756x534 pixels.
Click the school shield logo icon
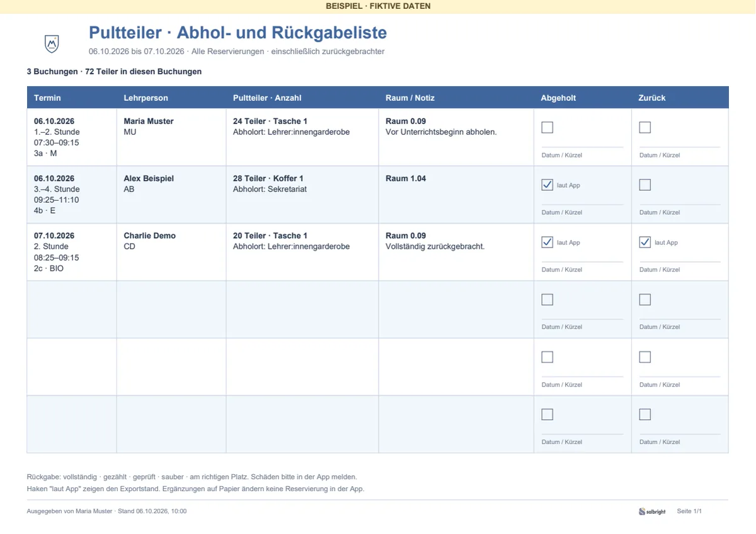click(x=52, y=43)
